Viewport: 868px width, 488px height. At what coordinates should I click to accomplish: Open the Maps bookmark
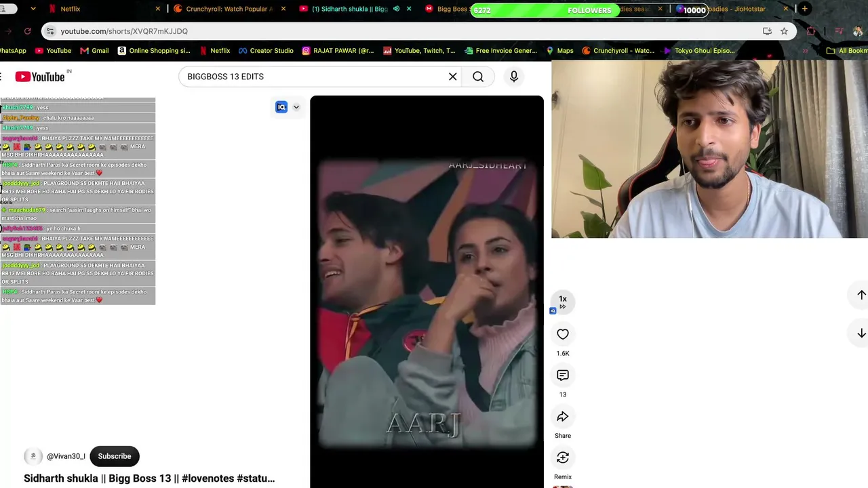point(559,51)
